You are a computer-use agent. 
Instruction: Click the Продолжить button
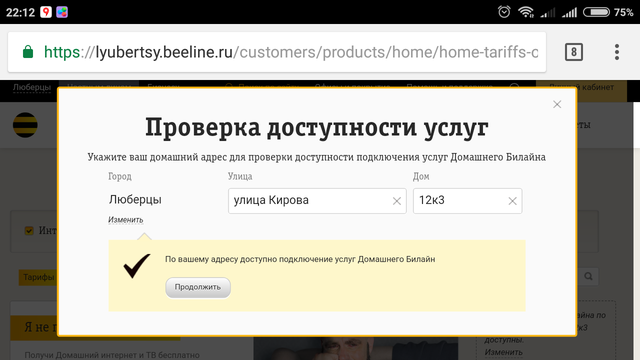click(198, 287)
